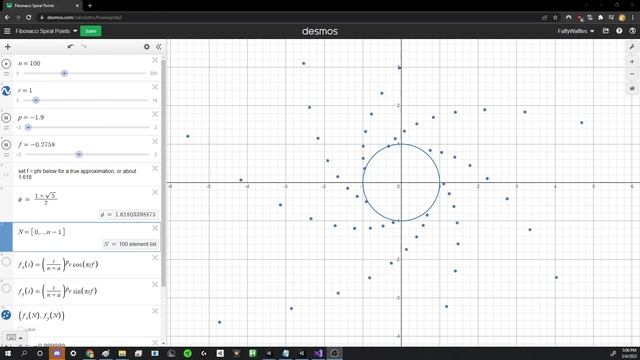Click the r slider handle

(36, 100)
